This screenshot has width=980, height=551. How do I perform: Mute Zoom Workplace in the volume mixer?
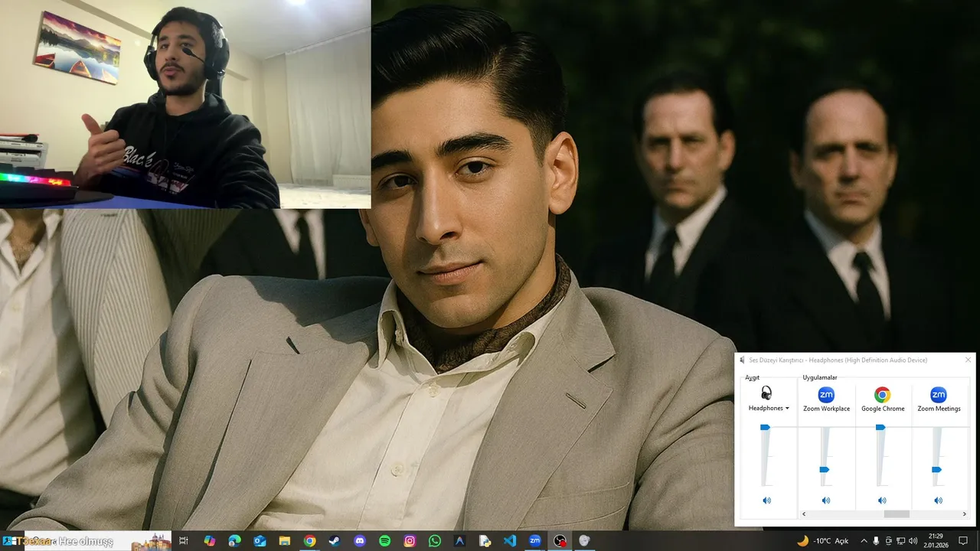825,500
